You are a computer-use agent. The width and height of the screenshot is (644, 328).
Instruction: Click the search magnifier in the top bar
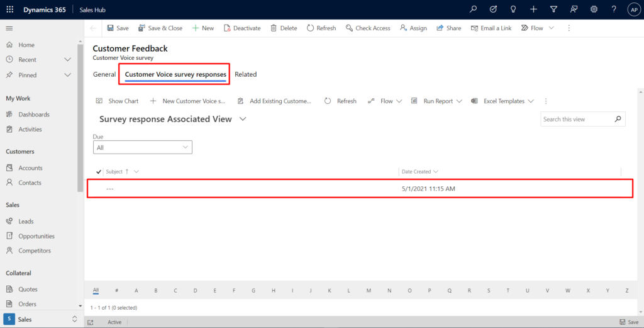(x=473, y=9)
